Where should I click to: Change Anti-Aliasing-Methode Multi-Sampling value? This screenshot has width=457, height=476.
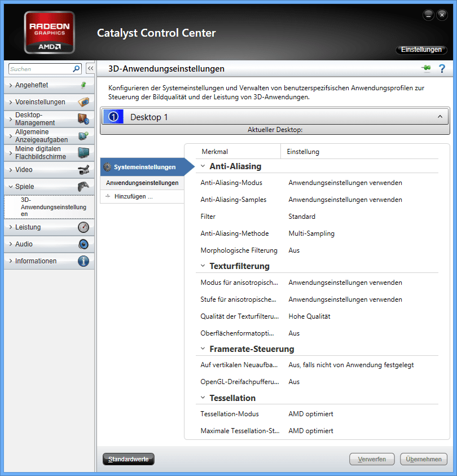[311, 233]
